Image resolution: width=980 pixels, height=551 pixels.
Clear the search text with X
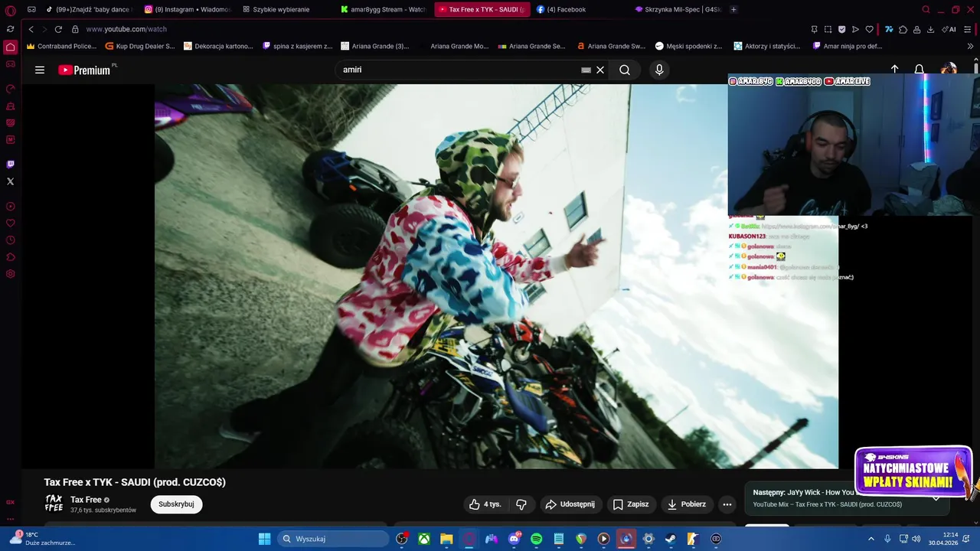click(600, 70)
